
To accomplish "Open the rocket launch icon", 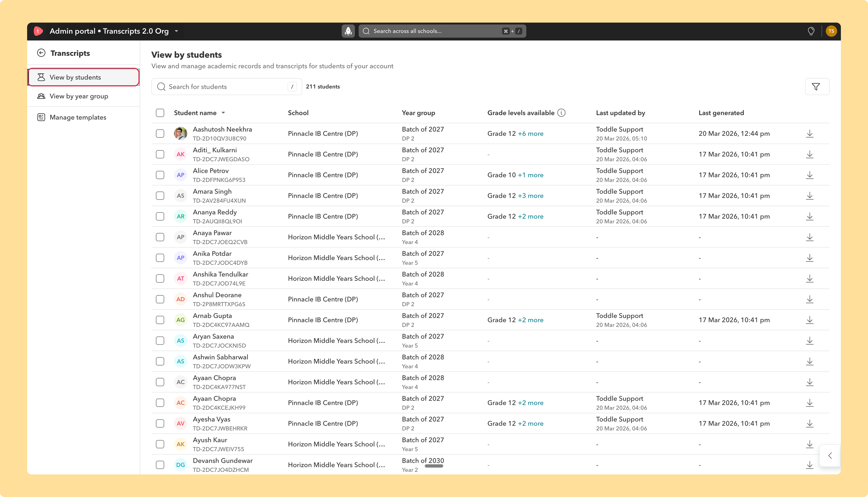I will coord(348,31).
